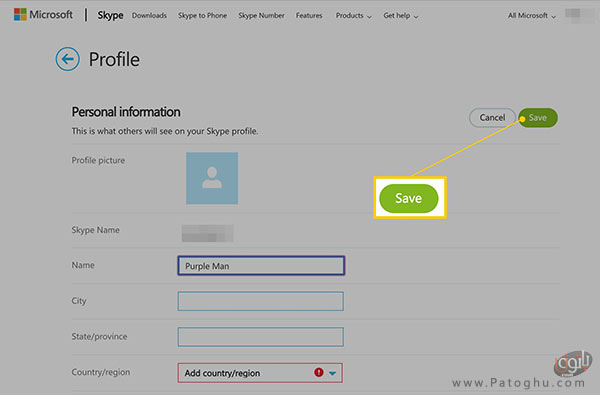
Task: Click the Cancel button
Action: (x=492, y=118)
